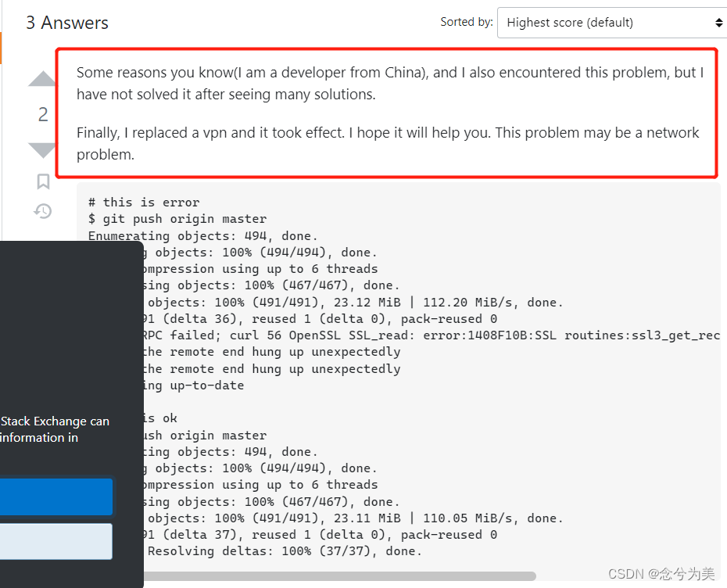Click the light gray cookie button
The image size is (727, 588).
pos(56,541)
